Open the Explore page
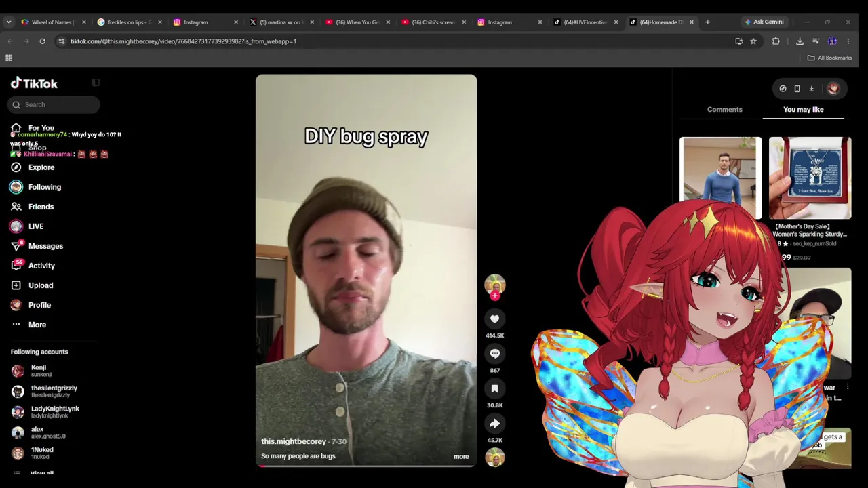 coord(41,167)
